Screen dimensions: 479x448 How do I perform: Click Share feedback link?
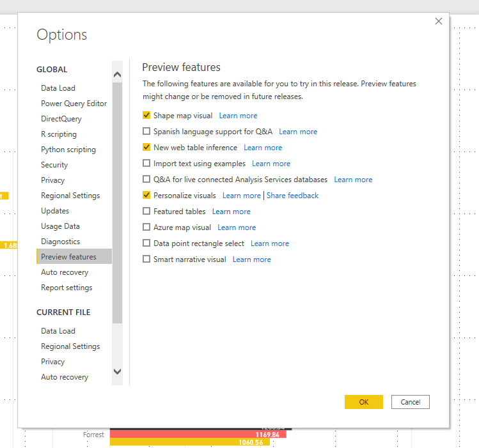click(x=292, y=196)
